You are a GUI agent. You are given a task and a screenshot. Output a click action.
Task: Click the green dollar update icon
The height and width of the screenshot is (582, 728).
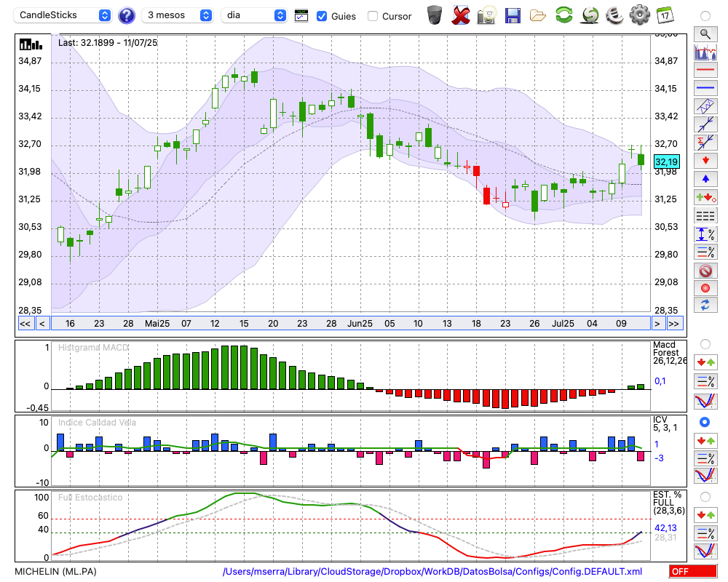pos(590,15)
